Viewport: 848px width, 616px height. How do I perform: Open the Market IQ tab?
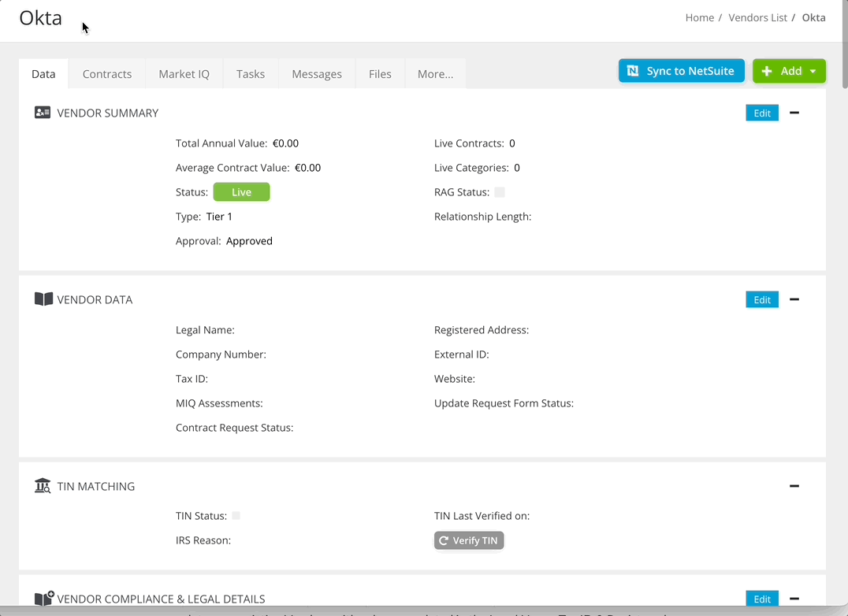click(x=184, y=73)
